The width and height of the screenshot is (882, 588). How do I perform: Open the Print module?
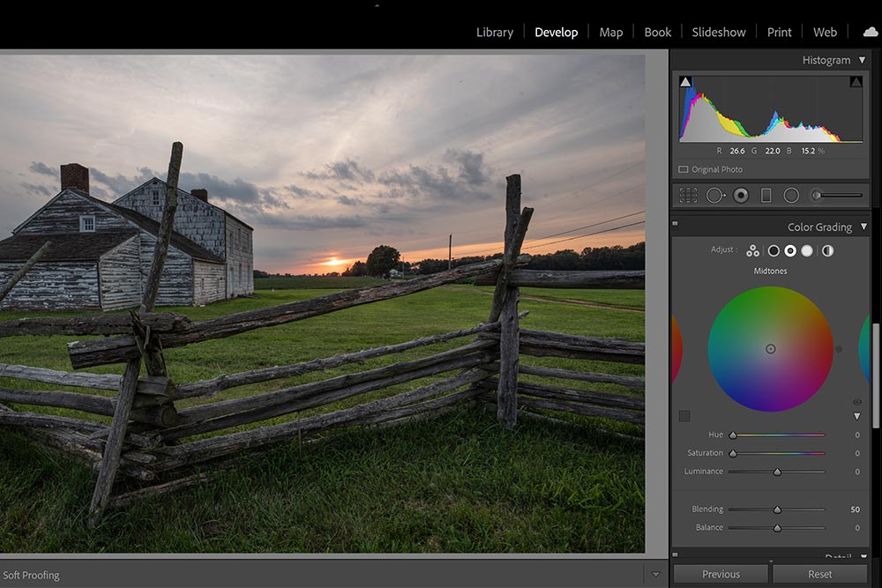point(779,32)
